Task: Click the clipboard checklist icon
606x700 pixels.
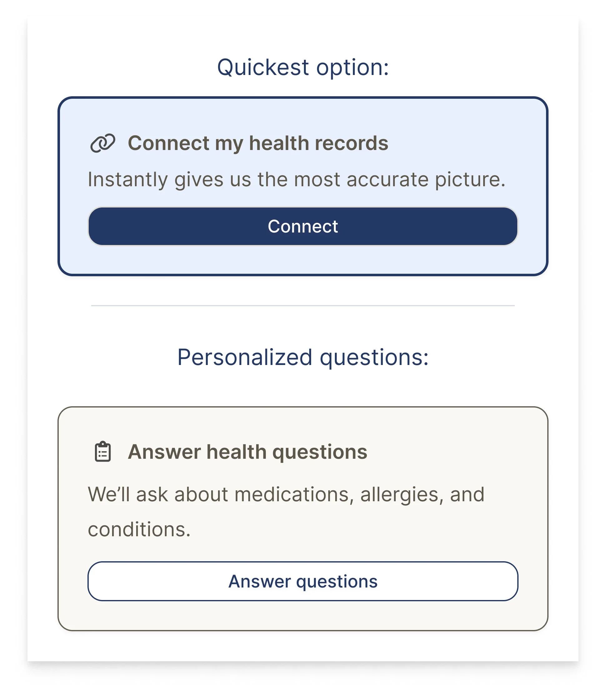Action: pos(103,451)
